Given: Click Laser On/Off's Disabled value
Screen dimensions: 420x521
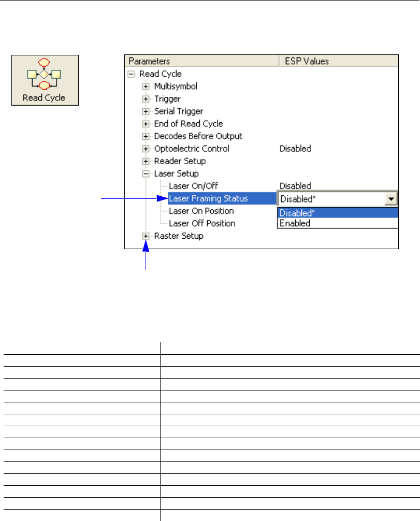Looking at the screenshot, I should coord(295,186).
